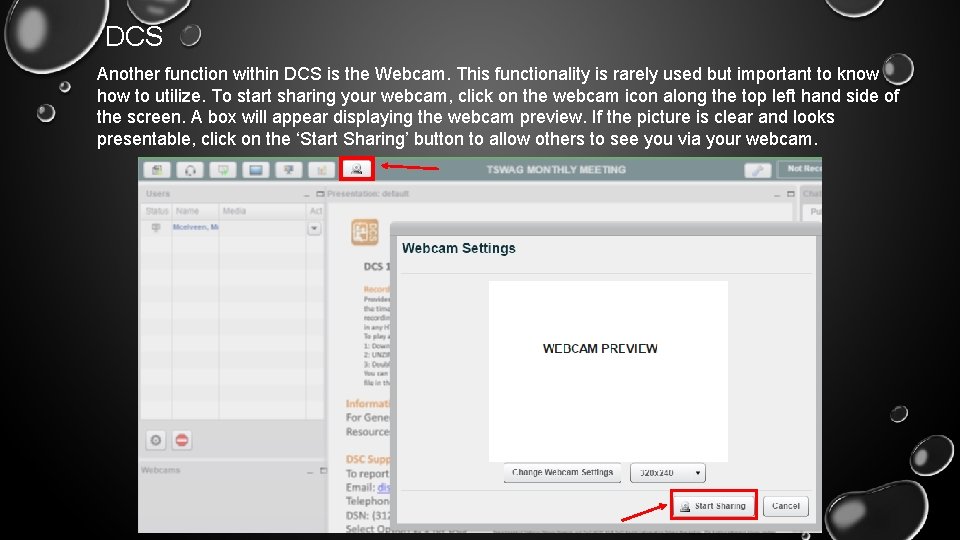The height and width of the screenshot is (540, 960).
Task: Click the status icon beside Mcelveen user
Action: [156, 228]
